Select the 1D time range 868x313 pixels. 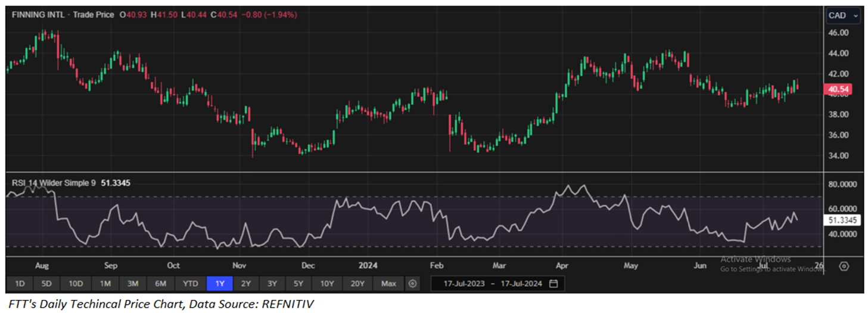pyautogui.click(x=20, y=284)
